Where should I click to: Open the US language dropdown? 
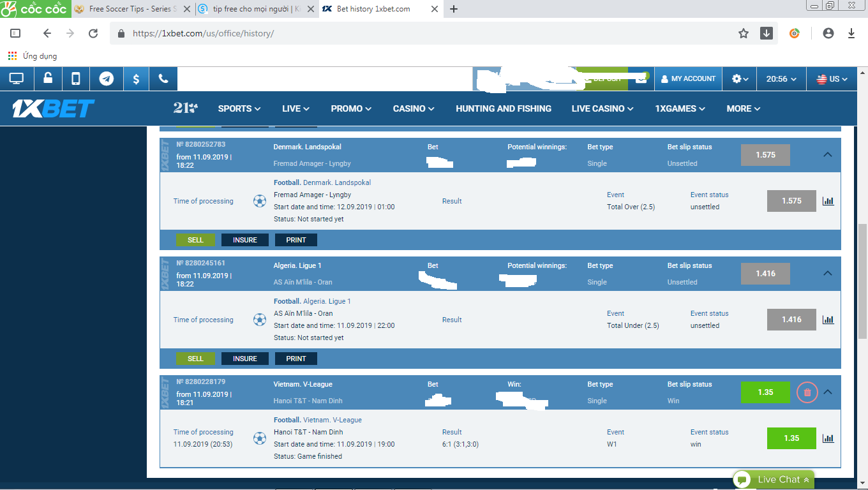[832, 78]
